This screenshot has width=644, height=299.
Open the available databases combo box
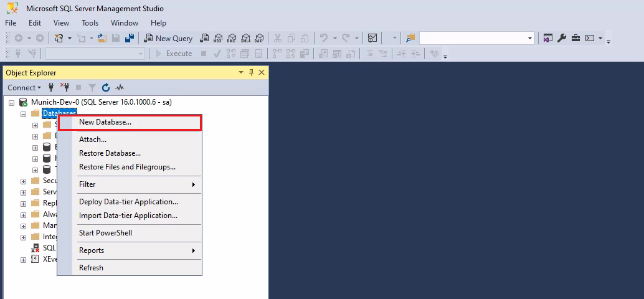(95, 54)
